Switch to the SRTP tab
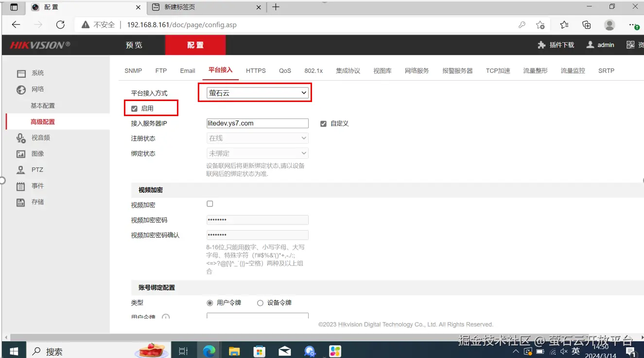This screenshot has height=358, width=644. 607,71
